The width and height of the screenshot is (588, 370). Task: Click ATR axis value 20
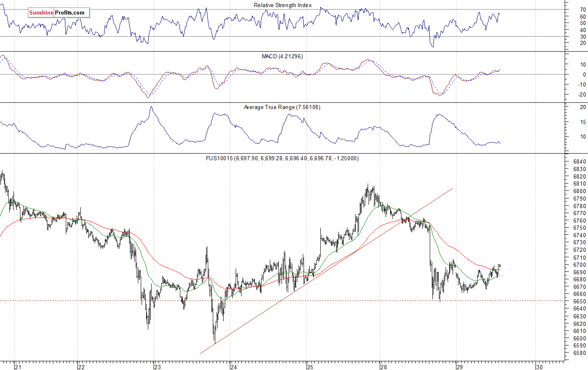583,107
